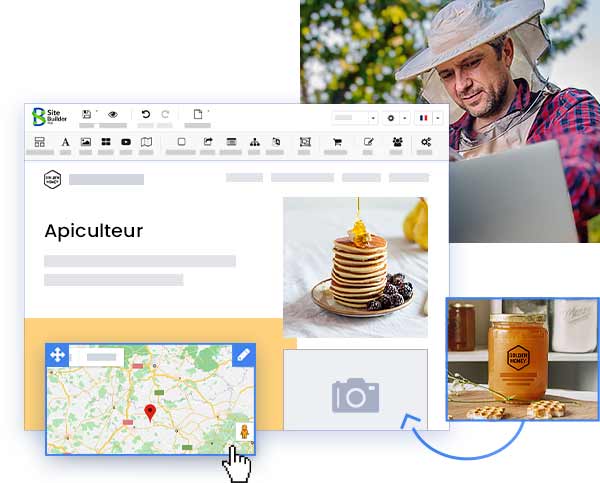Select the text tool letter A

pos(65,143)
